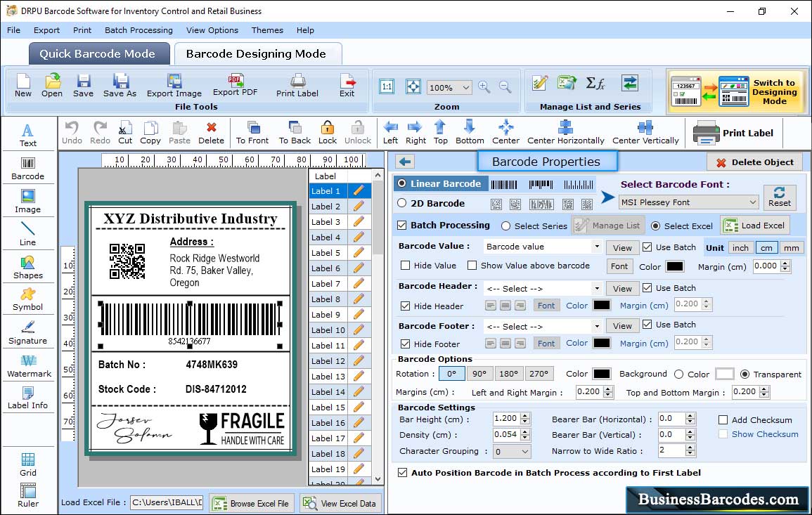Select the Watermark tool
Screen dimensions: 812x515
(29, 366)
